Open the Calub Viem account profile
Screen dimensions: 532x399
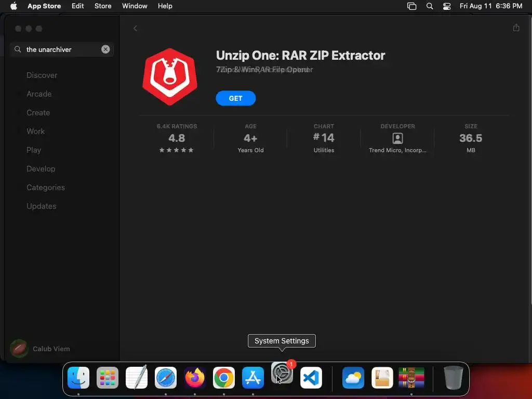coord(41,349)
